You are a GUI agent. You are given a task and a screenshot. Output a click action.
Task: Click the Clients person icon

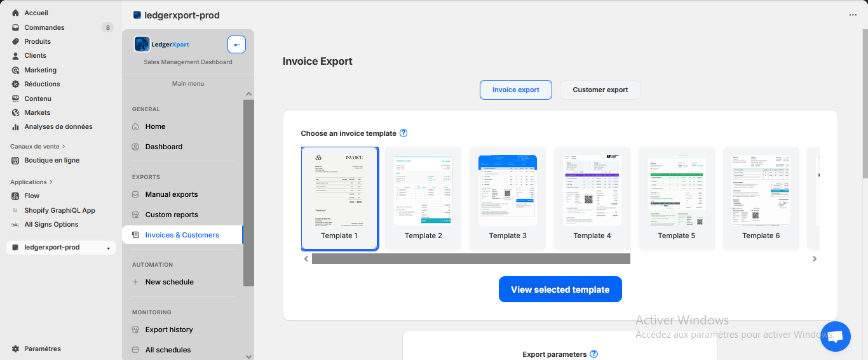pyautogui.click(x=15, y=55)
